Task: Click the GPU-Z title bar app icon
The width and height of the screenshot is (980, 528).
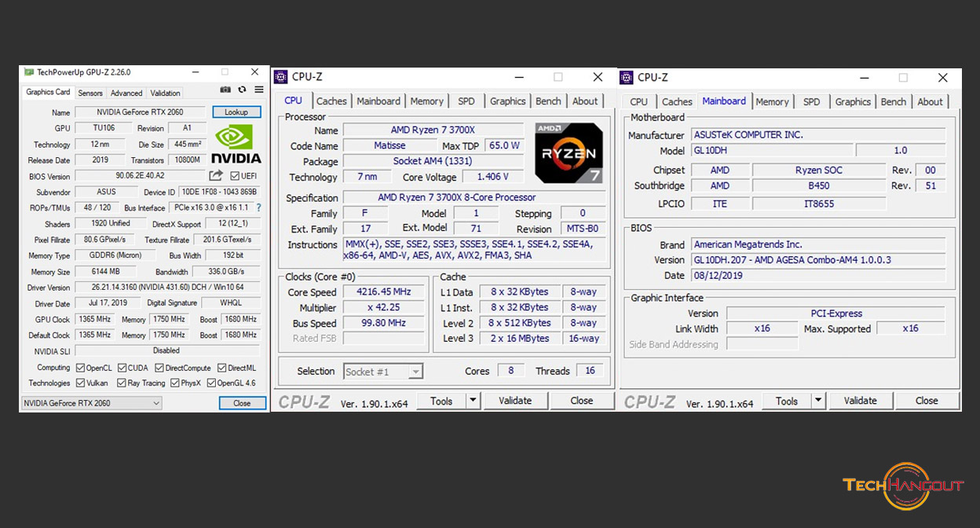Action: coord(29,72)
